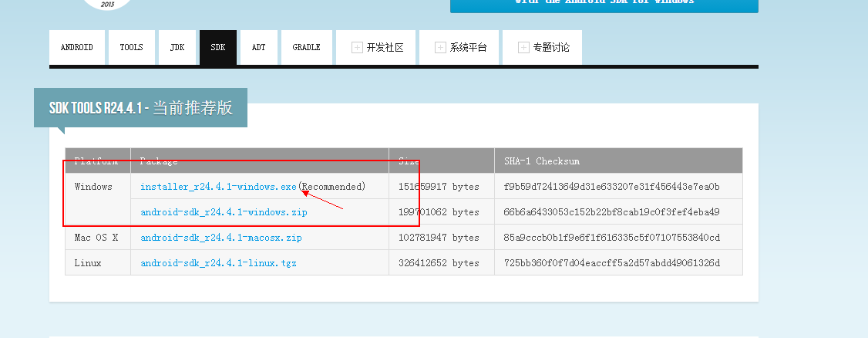Go to the GRADLE tab
The width and height of the screenshot is (868, 338).
point(307,48)
